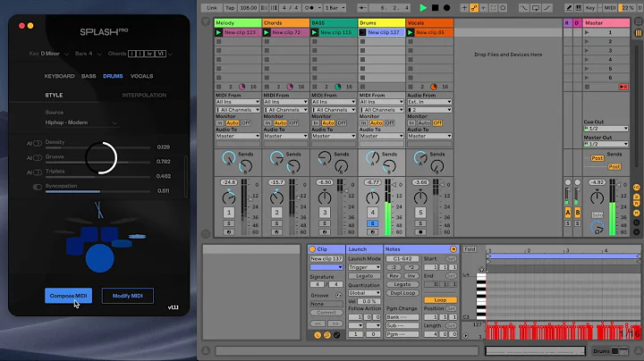This screenshot has width=644, height=361.
Task: Open the Computer MIDI Keyboard icon
Action: tap(579, 8)
